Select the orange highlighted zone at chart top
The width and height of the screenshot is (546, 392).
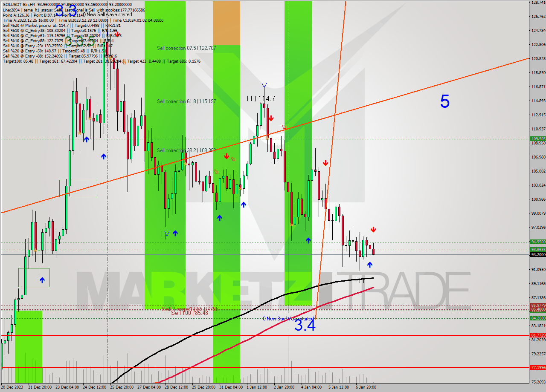pyautogui.click(x=227, y=23)
